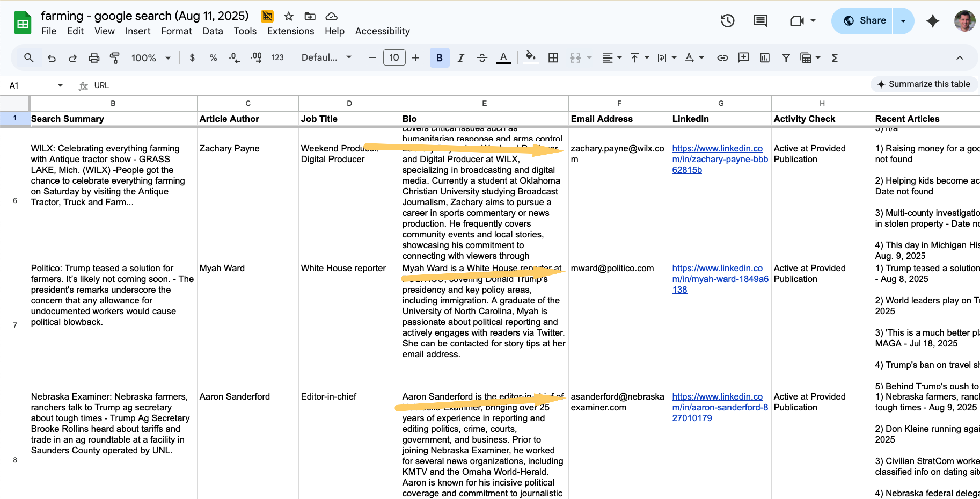Open the Data menu
Viewport: 980px width, 499px height.
click(213, 31)
